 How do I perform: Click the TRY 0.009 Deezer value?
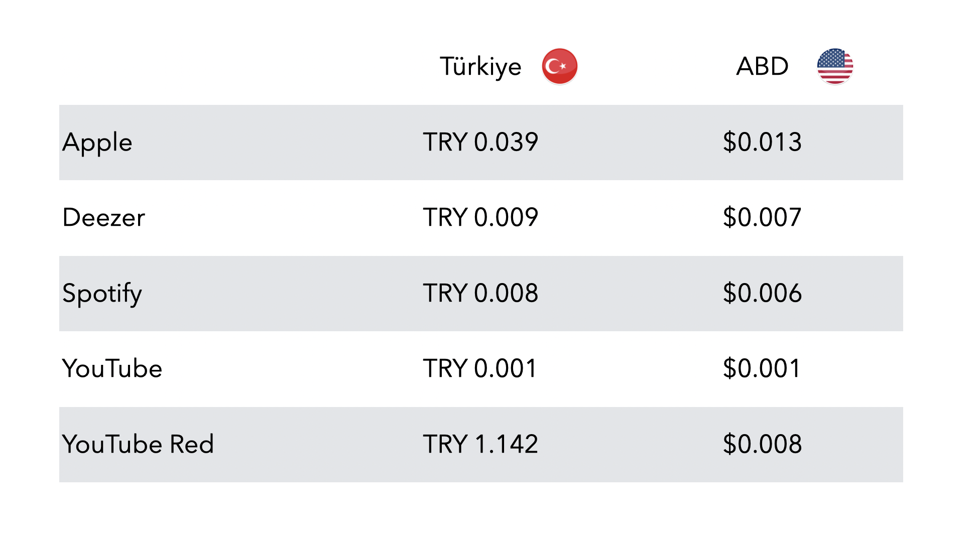click(480, 218)
